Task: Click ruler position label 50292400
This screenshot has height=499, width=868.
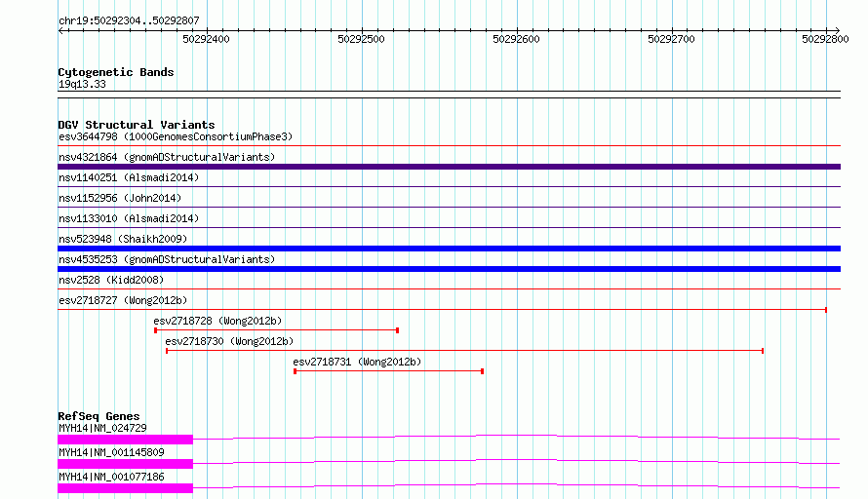Action: click(x=206, y=39)
